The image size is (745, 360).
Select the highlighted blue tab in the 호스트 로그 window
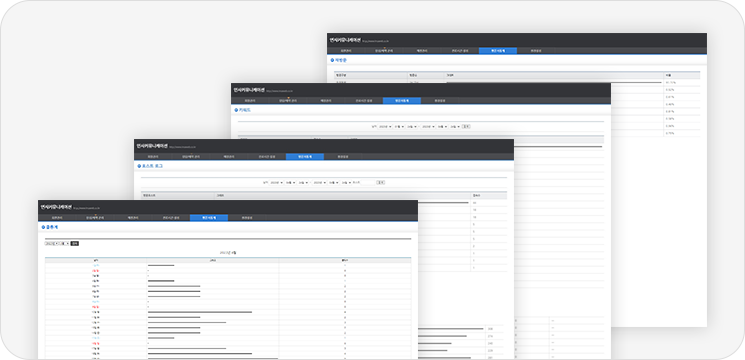[305, 156]
